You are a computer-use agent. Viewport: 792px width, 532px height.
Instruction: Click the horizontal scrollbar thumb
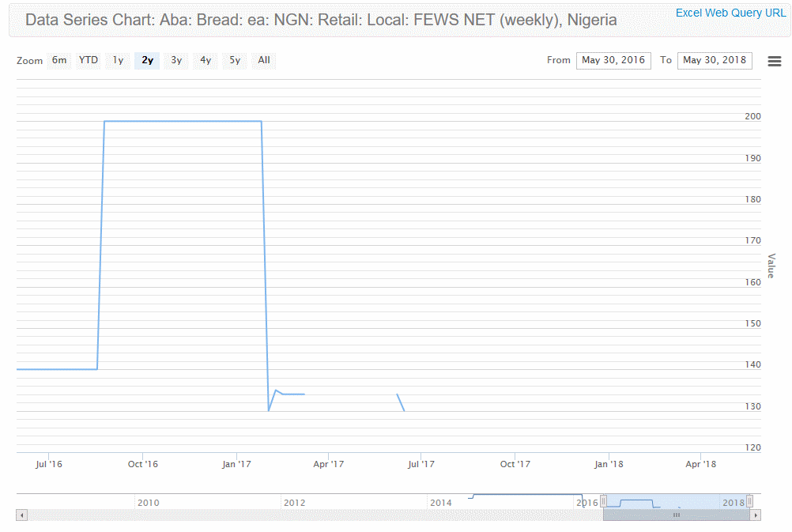tap(676, 515)
